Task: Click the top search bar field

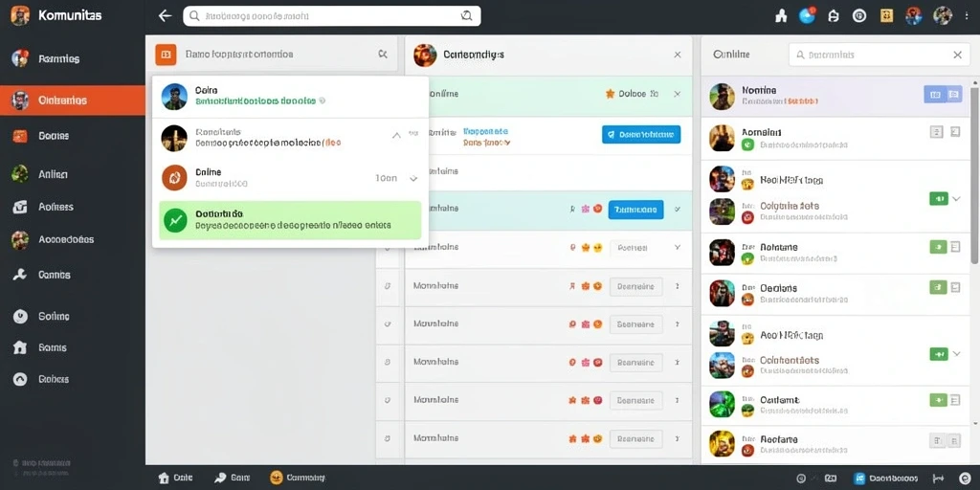Action: click(332, 16)
